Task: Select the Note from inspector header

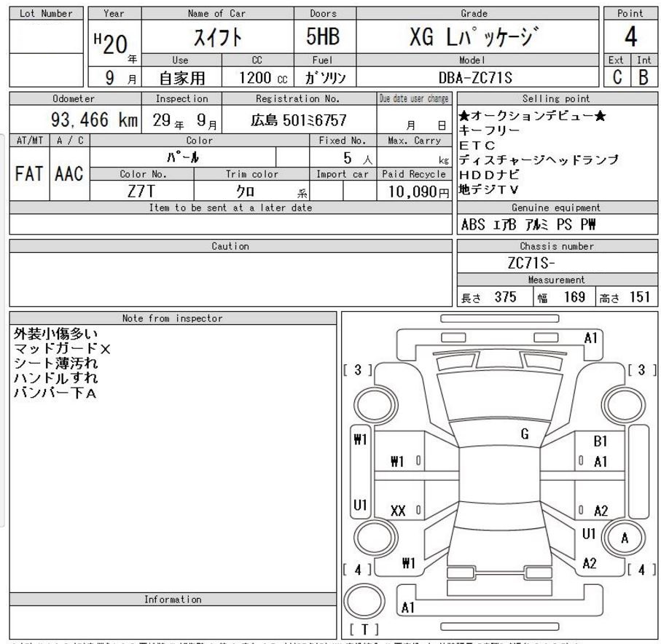Action: [173, 318]
